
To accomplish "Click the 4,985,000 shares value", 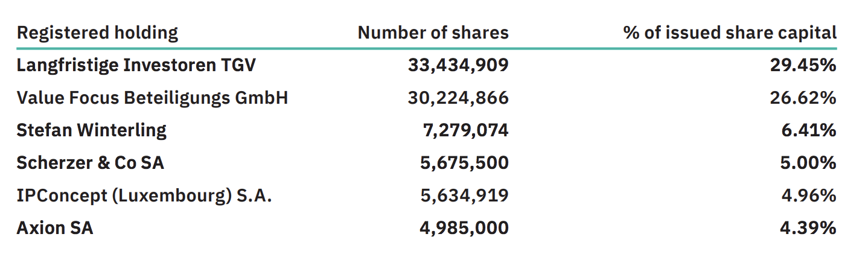I will (x=462, y=228).
